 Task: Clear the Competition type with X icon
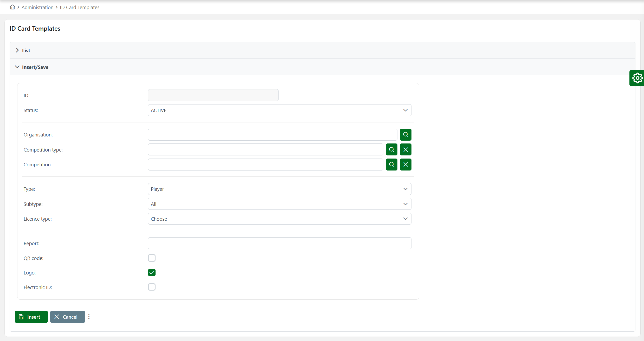(x=405, y=149)
